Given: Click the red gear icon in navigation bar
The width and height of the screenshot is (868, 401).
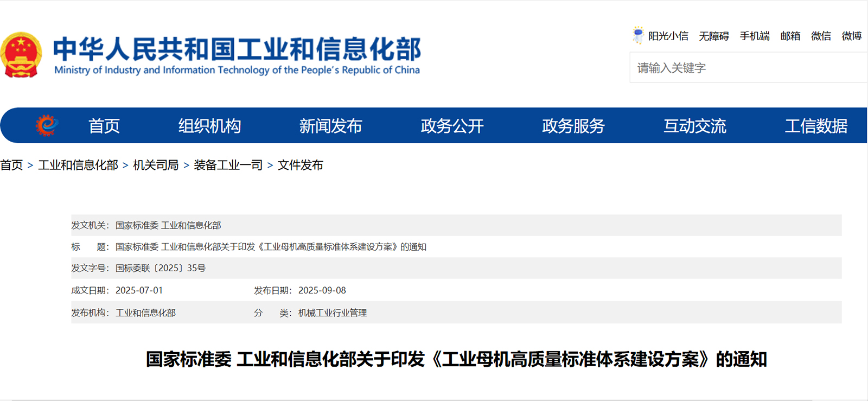Looking at the screenshot, I should click(x=47, y=125).
